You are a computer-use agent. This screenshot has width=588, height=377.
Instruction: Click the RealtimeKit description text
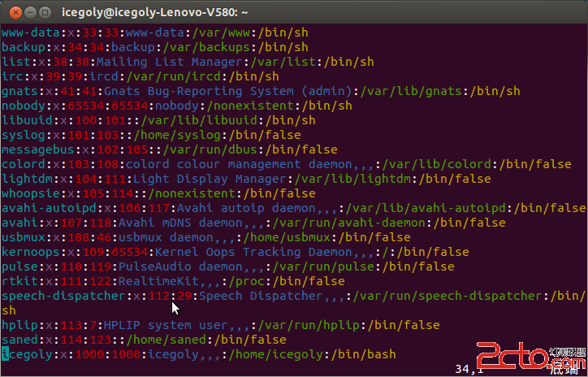[x=158, y=281]
